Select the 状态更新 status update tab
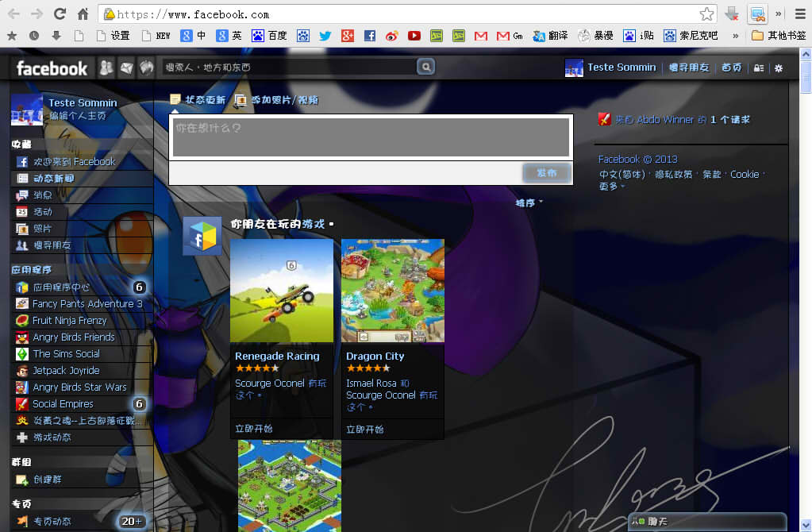Image resolution: width=812 pixels, height=532 pixels. 198,99
